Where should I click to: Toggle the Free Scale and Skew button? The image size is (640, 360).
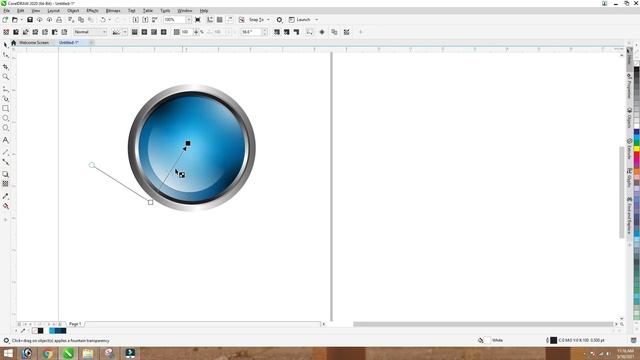(309, 32)
